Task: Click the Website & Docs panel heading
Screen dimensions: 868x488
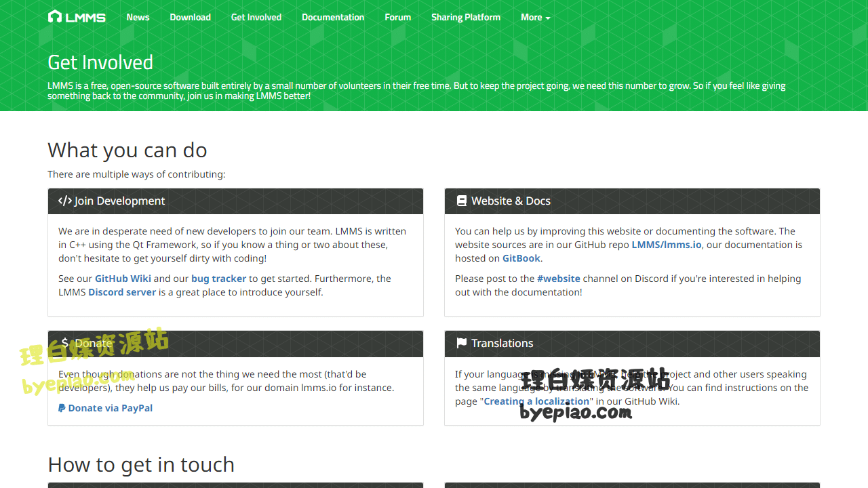Action: pos(632,201)
